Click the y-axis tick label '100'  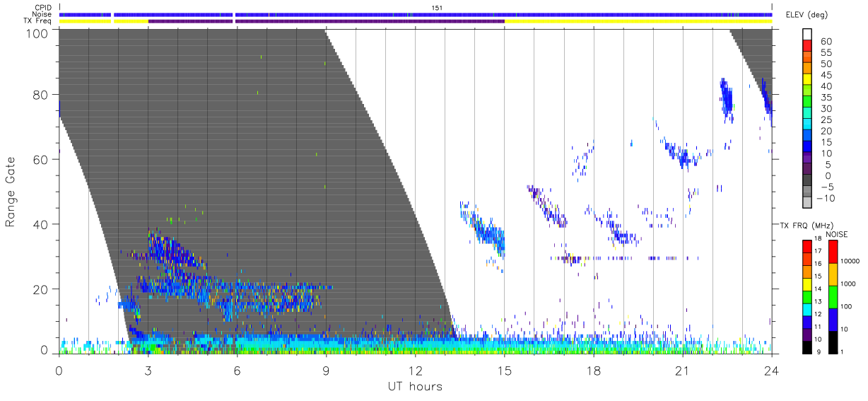pyautogui.click(x=37, y=34)
